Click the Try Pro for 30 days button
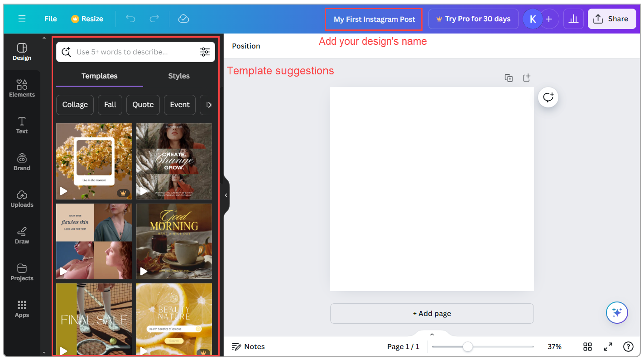This screenshot has width=644, height=360. pos(473,19)
